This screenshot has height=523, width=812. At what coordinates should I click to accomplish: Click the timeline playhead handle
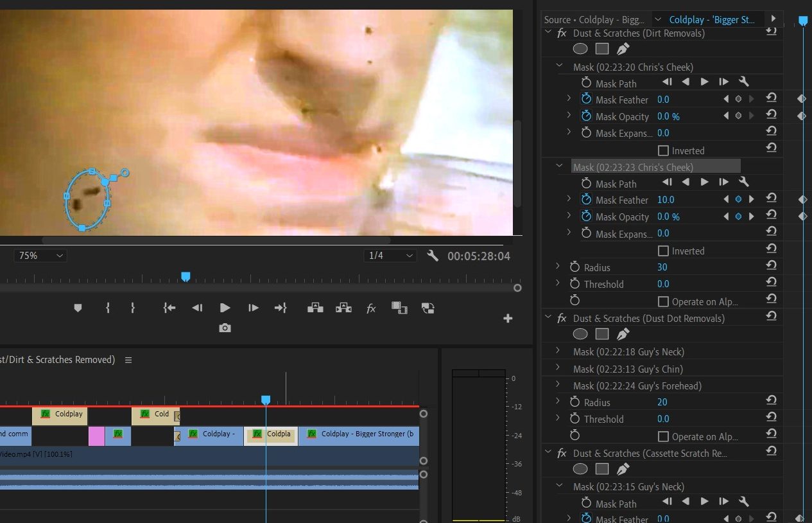[266, 400]
